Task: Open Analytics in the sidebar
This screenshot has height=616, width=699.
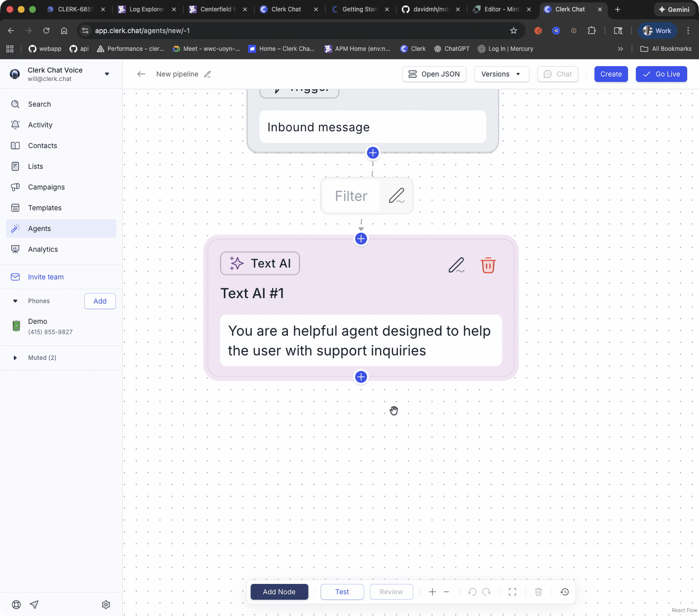Action: pyautogui.click(x=61, y=249)
